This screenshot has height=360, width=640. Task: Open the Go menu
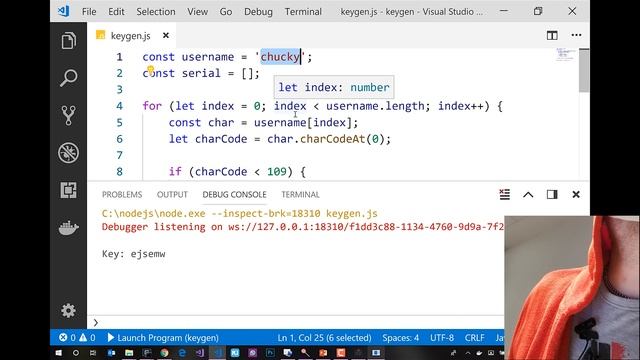pyautogui.click(x=226, y=11)
